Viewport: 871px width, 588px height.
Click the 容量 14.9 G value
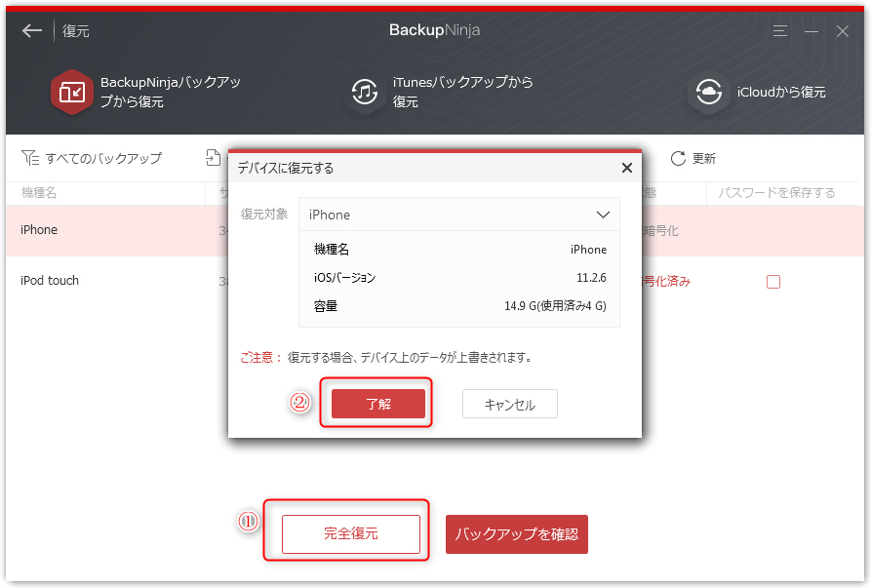pyautogui.click(x=555, y=306)
